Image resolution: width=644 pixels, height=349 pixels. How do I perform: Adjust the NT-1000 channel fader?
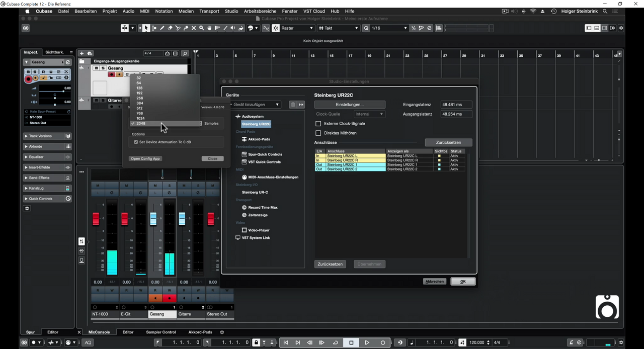tap(96, 219)
